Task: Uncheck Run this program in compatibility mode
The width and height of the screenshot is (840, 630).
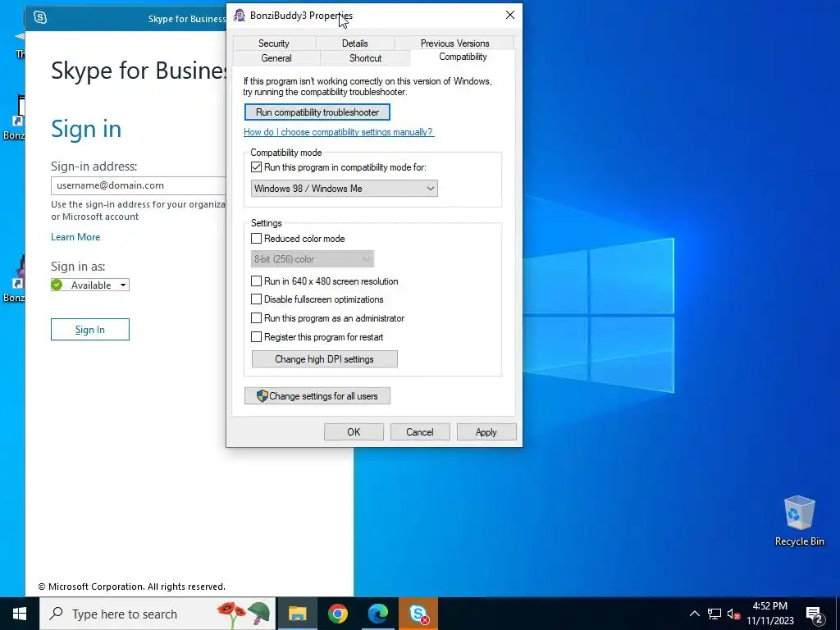Action: point(256,167)
